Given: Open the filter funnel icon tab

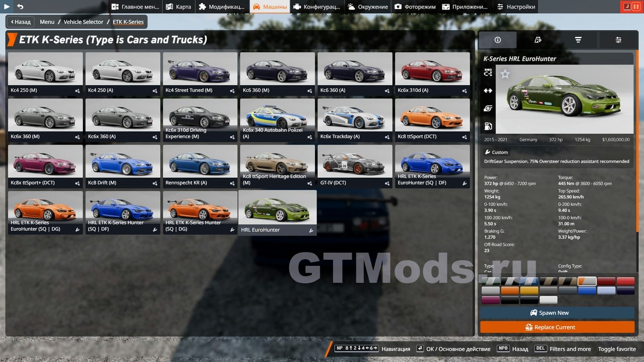Looking at the screenshot, I should 578,40.
